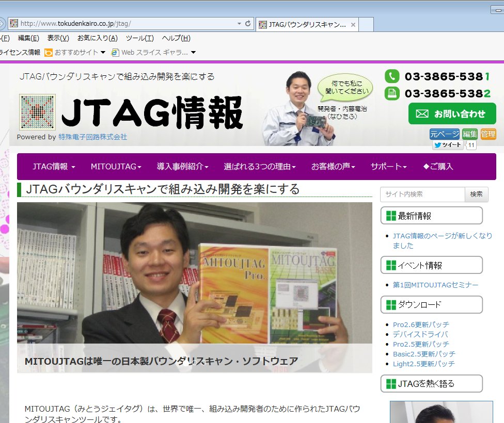This screenshot has width=504, height=423.
Task: Click the JTAG chip logo image
Action: (37, 112)
